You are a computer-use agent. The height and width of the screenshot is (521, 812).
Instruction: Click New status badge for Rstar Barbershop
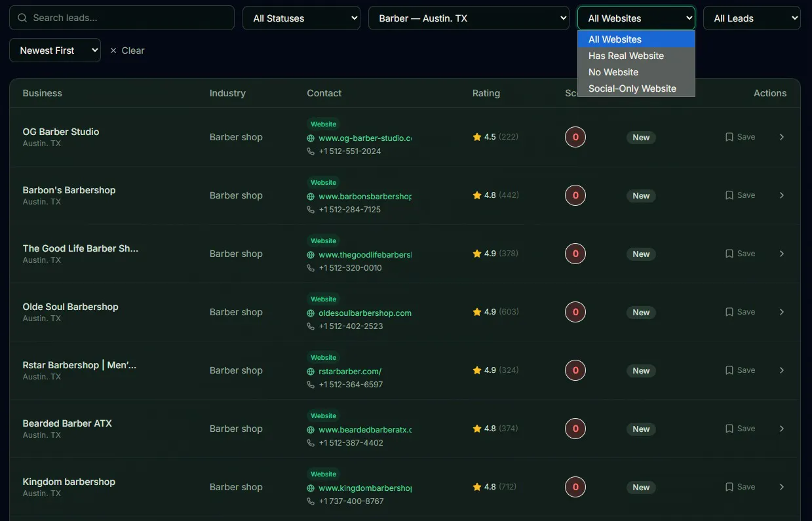[641, 371]
